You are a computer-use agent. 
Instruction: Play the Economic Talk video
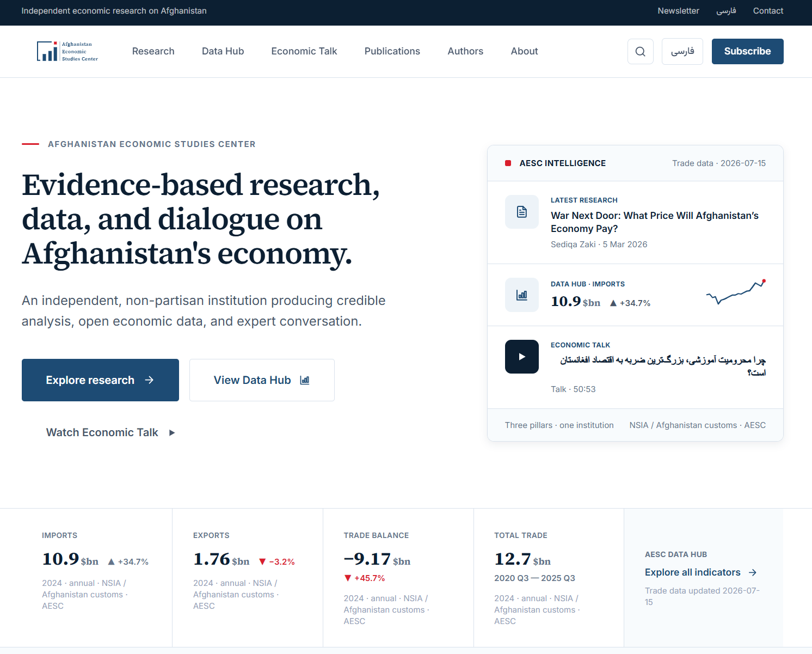click(x=522, y=357)
